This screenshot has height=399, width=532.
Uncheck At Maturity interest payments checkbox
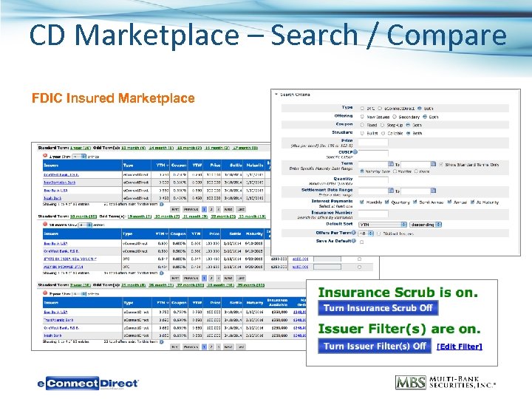(x=472, y=202)
